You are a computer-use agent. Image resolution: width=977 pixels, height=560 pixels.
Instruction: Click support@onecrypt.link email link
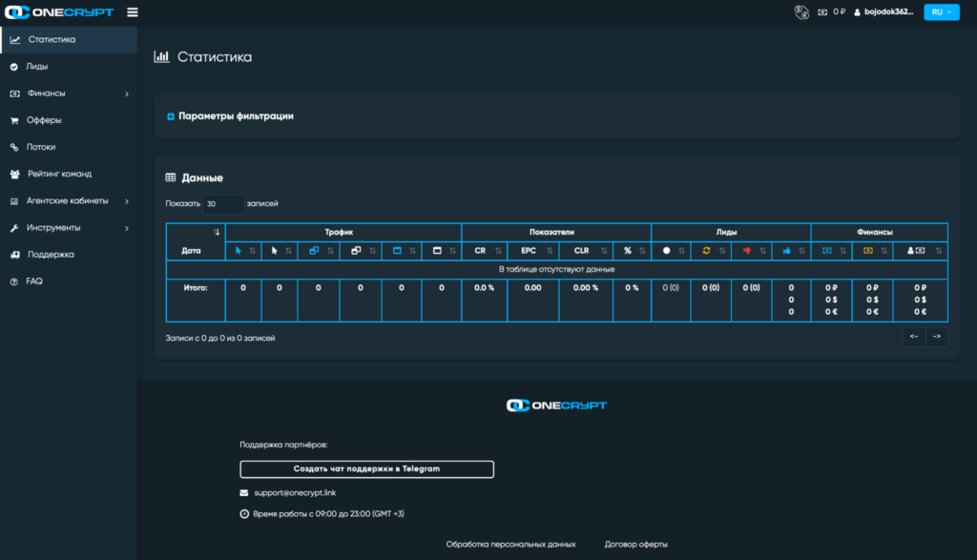click(295, 492)
